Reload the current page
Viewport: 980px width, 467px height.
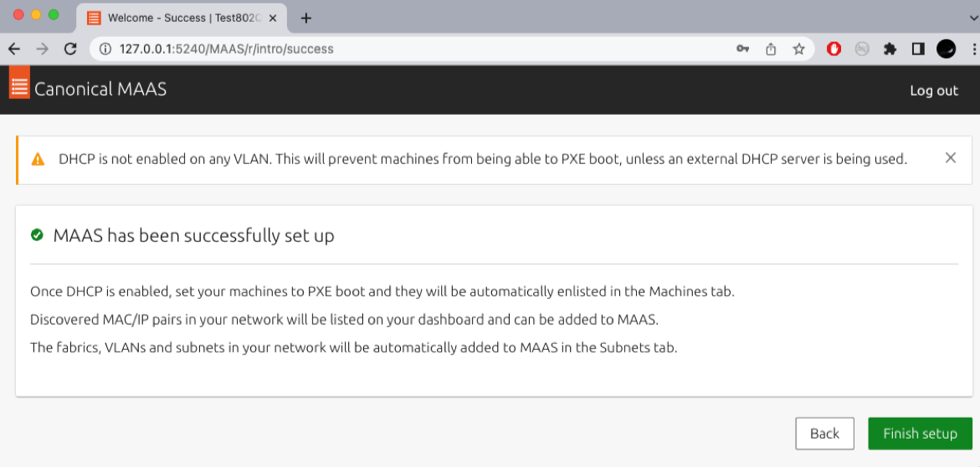(x=70, y=49)
